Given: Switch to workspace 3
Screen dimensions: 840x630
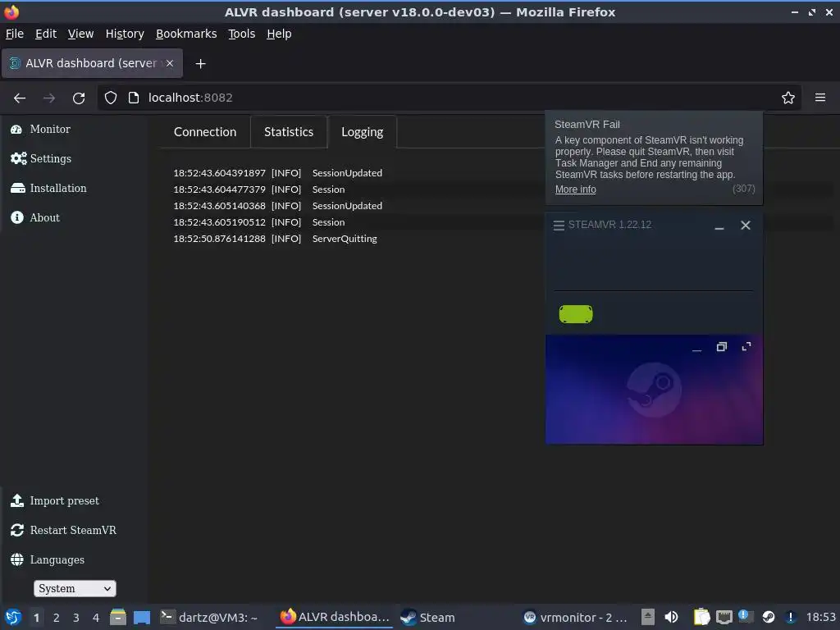Looking at the screenshot, I should (x=76, y=618).
